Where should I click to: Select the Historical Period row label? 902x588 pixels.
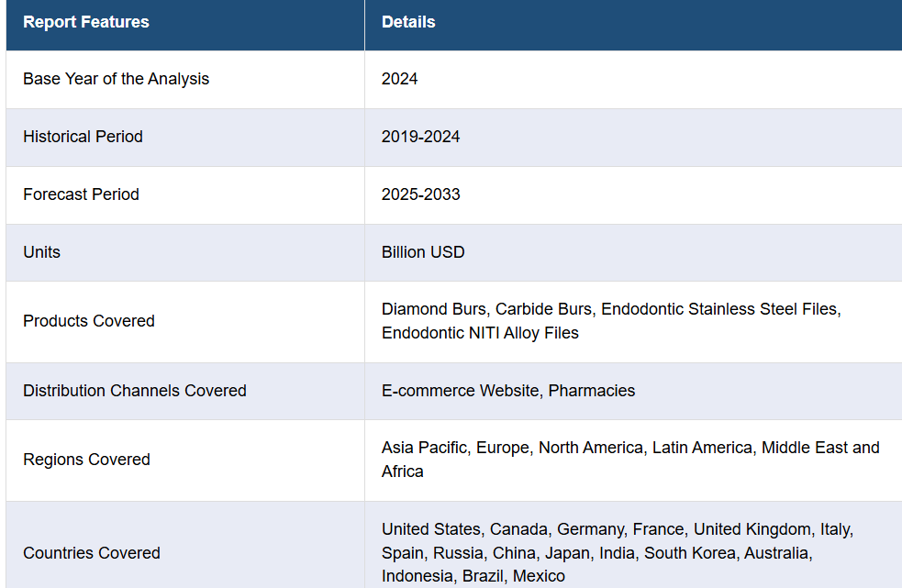click(x=83, y=137)
